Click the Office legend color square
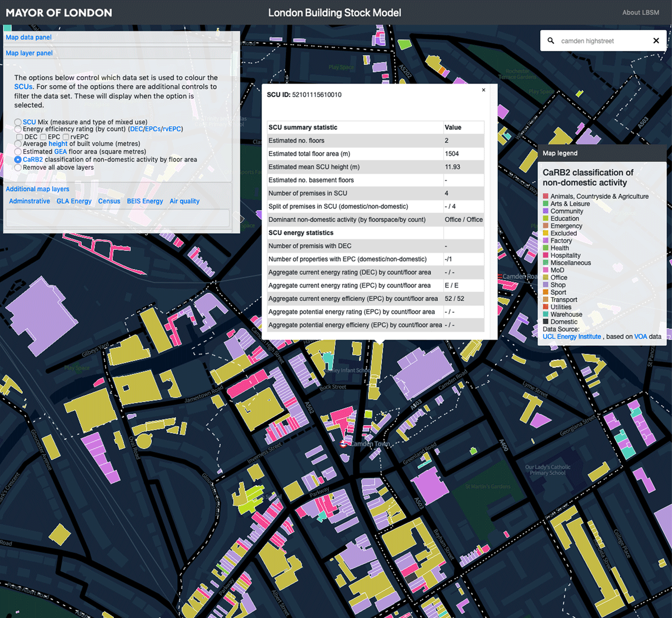 [545, 277]
